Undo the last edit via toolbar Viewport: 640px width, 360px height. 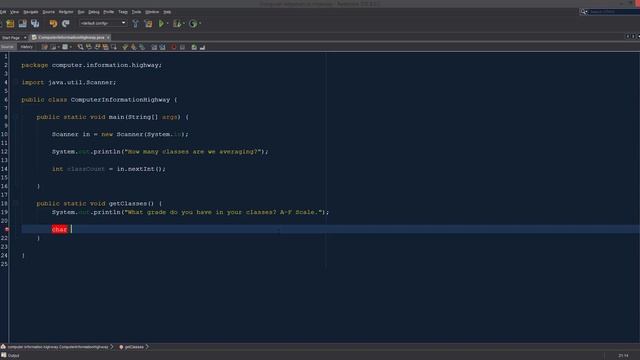click(x=53, y=23)
